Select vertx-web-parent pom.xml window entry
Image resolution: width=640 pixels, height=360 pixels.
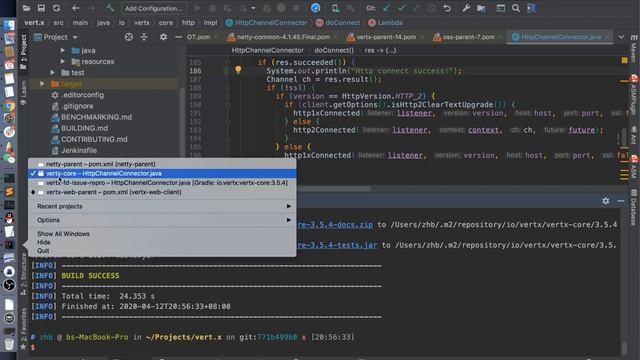(x=162, y=192)
